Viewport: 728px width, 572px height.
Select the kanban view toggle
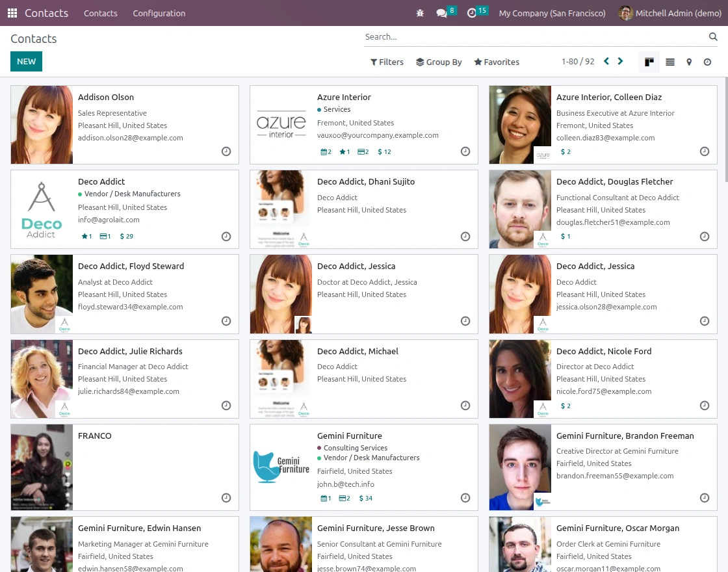click(x=649, y=62)
